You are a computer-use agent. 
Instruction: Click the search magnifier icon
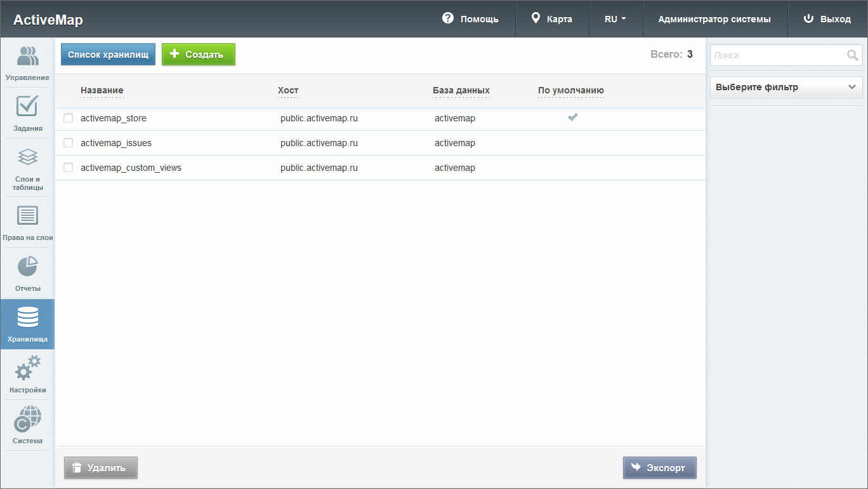(852, 55)
